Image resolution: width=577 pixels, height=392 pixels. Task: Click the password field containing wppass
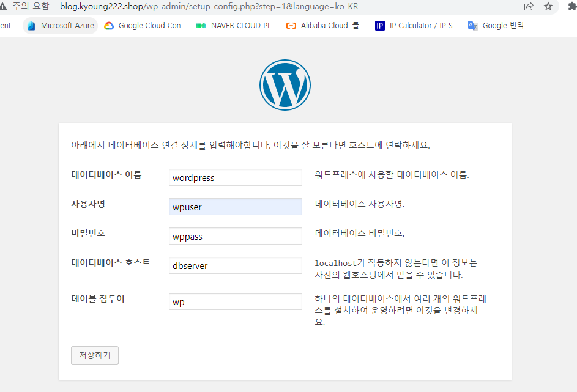[236, 236]
